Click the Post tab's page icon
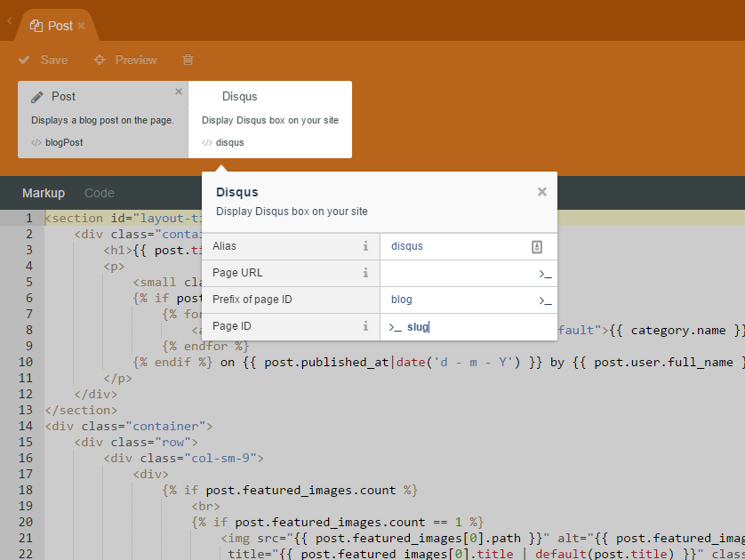The width and height of the screenshot is (745, 560). pos(36,26)
